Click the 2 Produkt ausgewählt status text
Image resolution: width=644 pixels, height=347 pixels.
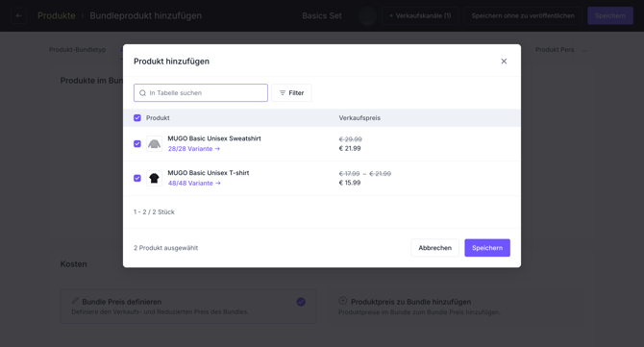pos(165,248)
